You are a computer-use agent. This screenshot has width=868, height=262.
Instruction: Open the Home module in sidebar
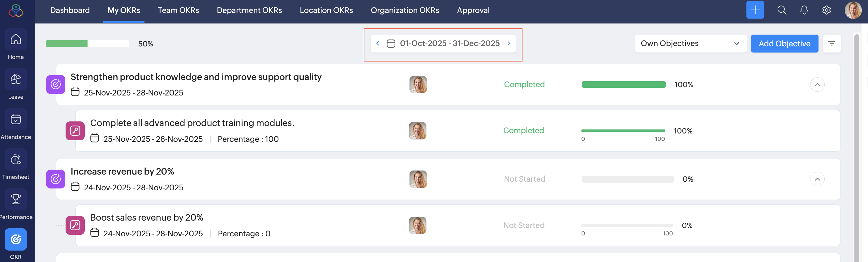pos(15,40)
